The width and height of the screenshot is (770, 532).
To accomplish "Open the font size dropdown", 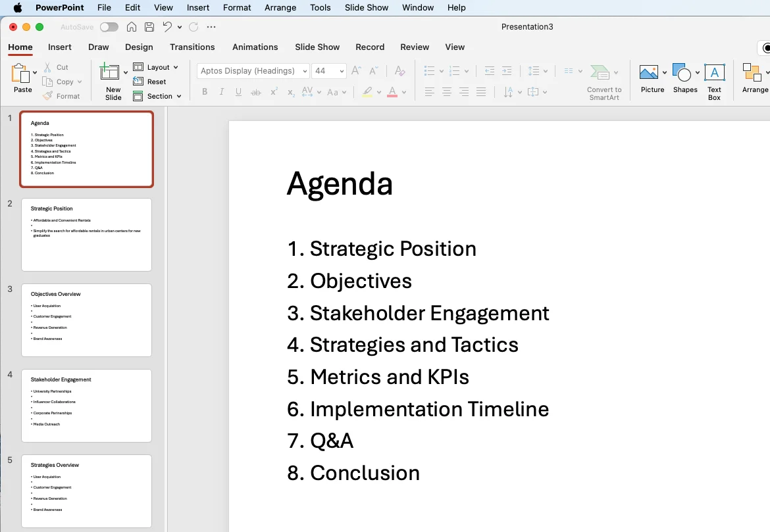I will (x=342, y=71).
